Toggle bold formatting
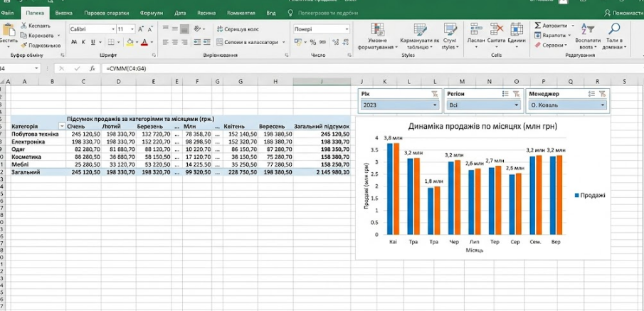Screen dimensions: 644x311 (x=74, y=42)
